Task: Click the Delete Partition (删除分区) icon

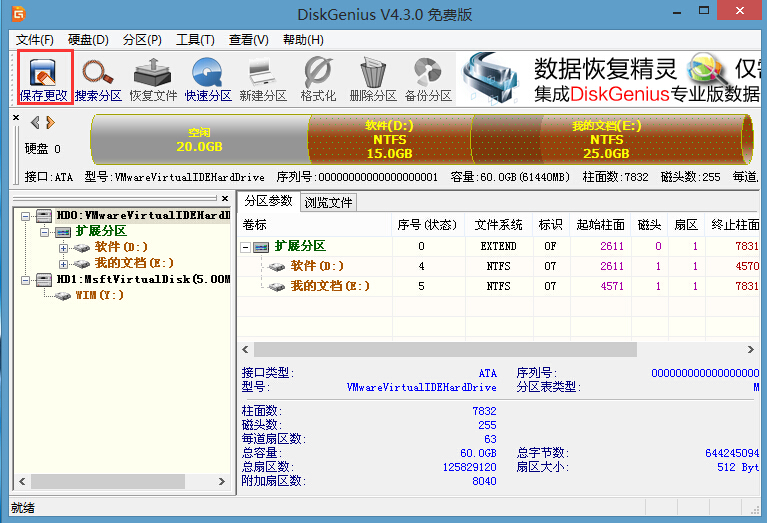Action: (x=373, y=78)
